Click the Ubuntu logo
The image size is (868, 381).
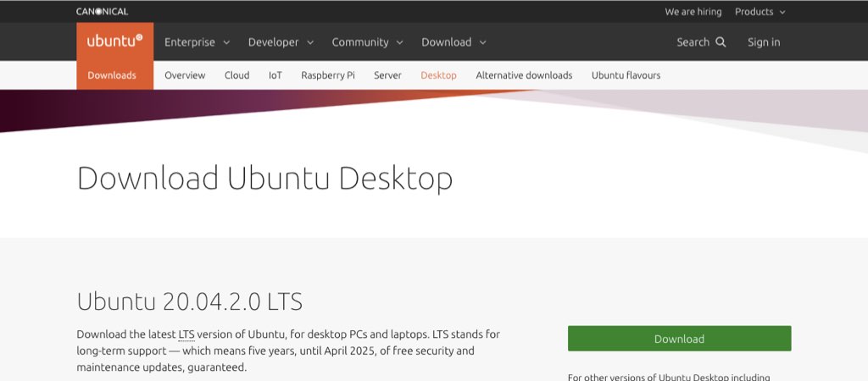tap(114, 41)
